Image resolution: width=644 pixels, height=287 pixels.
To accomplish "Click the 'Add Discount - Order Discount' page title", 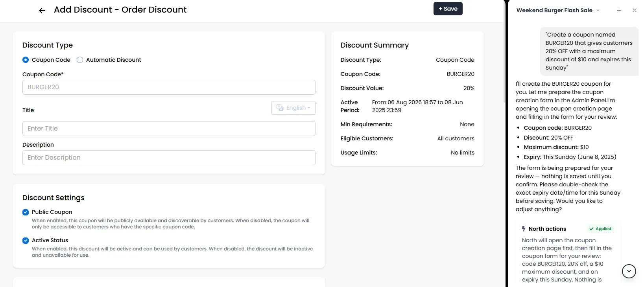I will point(120,10).
